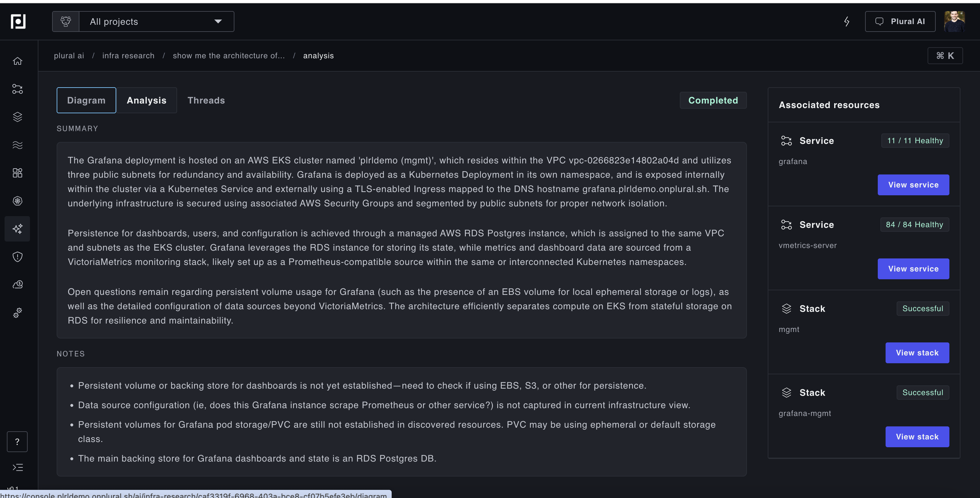Open the Plural AI chat button
This screenshot has width=980, height=498.
pyautogui.click(x=900, y=22)
